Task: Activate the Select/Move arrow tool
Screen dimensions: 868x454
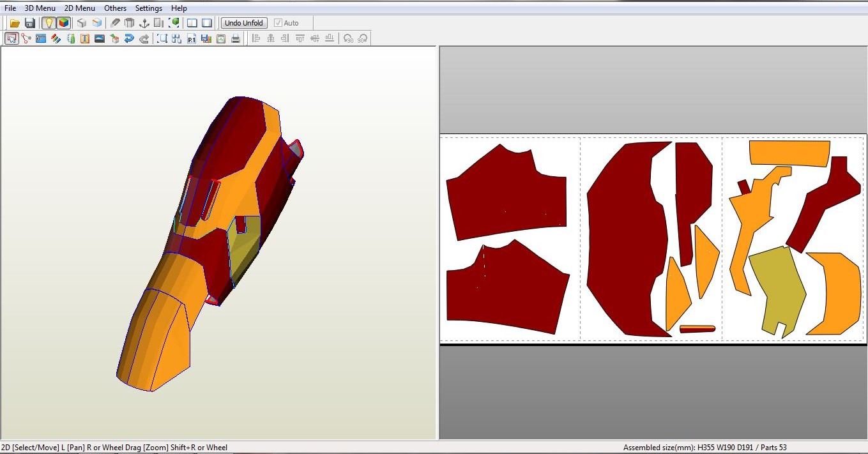Action: pyautogui.click(x=11, y=38)
